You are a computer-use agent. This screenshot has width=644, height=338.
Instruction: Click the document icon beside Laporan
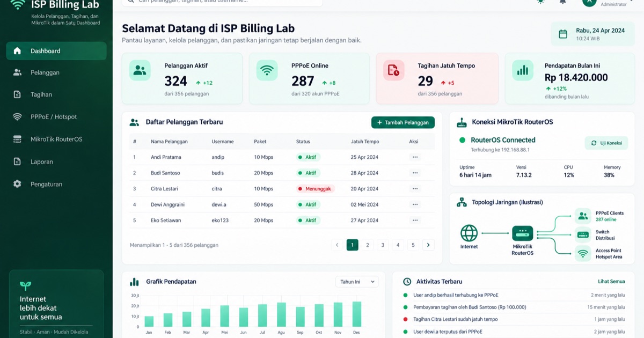[17, 161]
